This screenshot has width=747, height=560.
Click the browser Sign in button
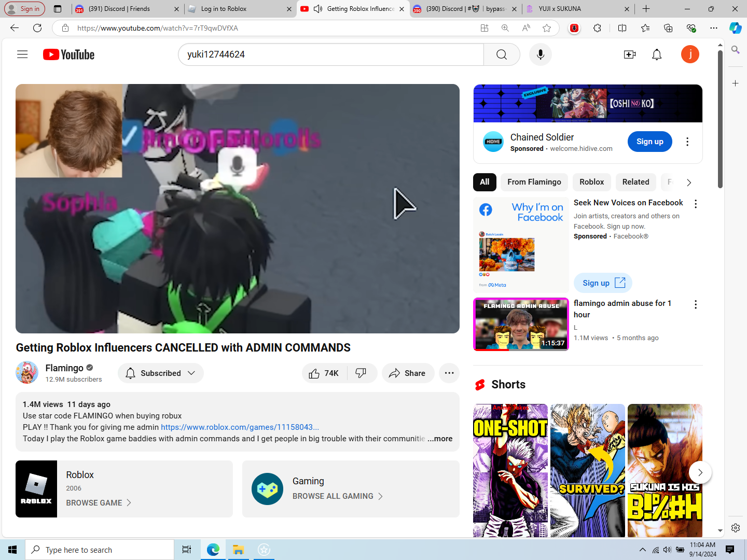pyautogui.click(x=24, y=9)
